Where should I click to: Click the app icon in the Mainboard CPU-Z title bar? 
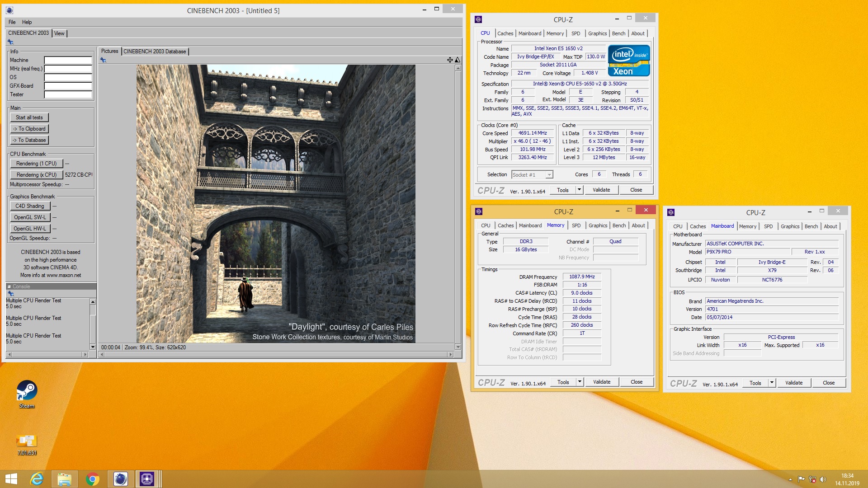[x=671, y=212]
